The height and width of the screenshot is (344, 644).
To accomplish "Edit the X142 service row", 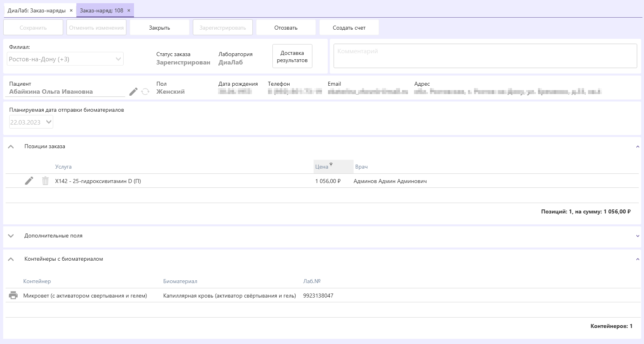I will pyautogui.click(x=29, y=181).
